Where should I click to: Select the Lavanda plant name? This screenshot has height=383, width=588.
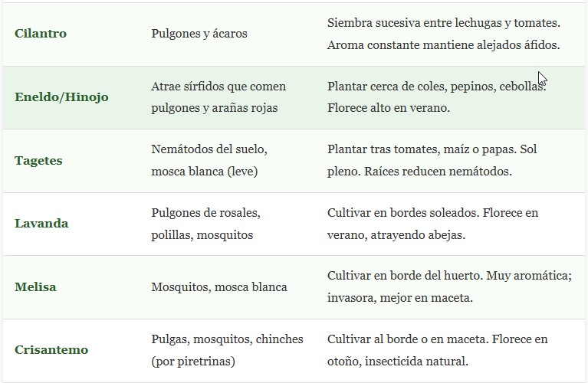click(x=41, y=224)
